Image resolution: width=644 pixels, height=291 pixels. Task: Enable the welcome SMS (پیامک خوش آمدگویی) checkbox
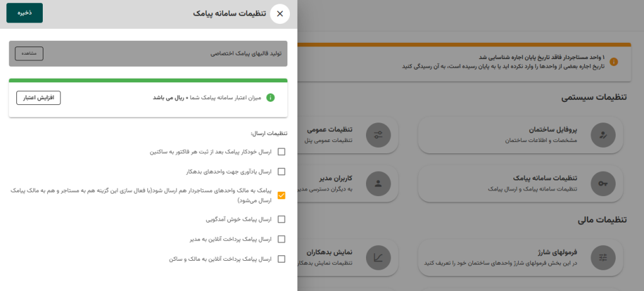click(x=281, y=219)
